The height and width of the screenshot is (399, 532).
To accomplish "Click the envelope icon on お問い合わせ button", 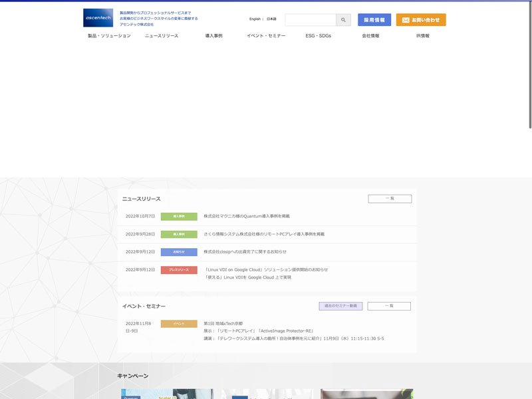I will [x=406, y=20].
